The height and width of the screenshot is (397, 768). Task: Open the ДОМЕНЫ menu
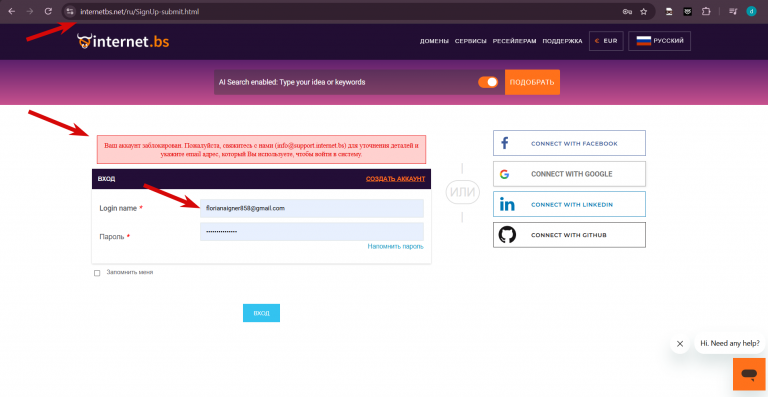coord(434,41)
